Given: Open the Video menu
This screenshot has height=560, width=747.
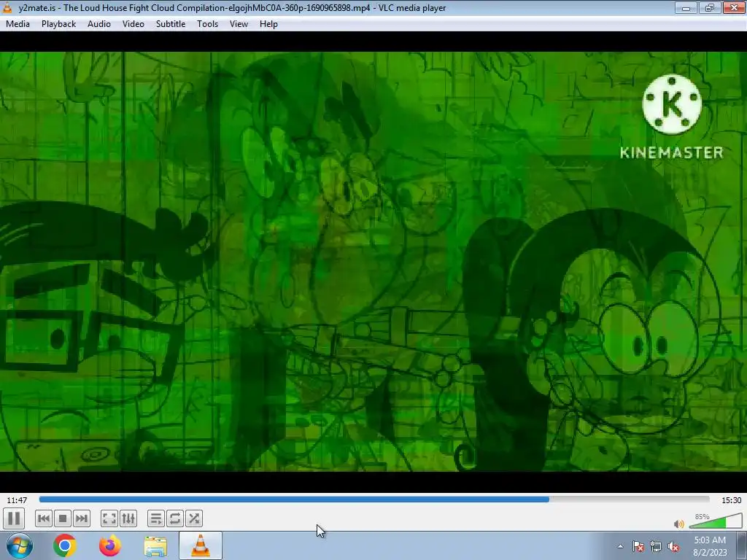Looking at the screenshot, I should point(133,24).
